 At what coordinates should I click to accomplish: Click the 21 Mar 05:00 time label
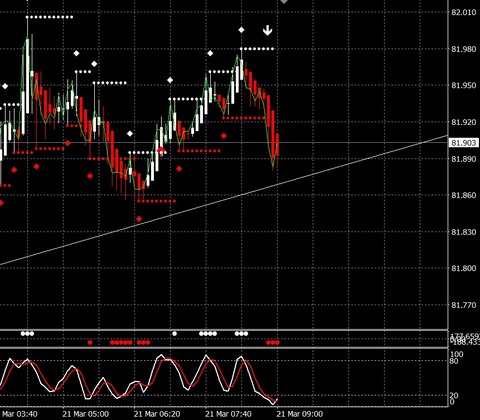[86, 414]
